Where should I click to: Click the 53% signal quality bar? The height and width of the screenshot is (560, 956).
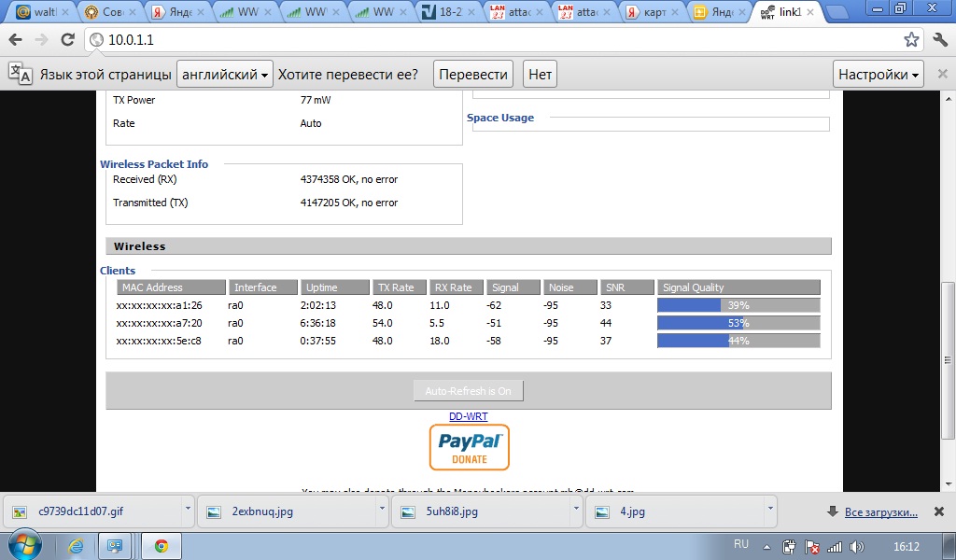click(x=738, y=323)
